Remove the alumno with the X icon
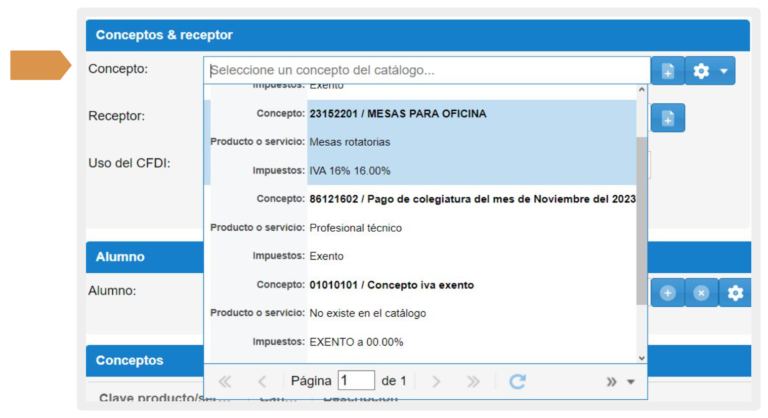768x418 pixels. (701, 292)
